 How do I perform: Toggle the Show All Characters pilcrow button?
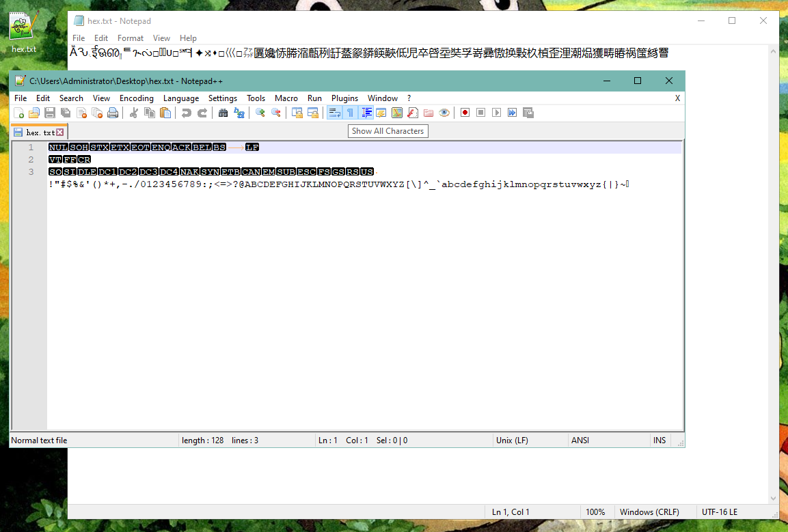(x=350, y=113)
